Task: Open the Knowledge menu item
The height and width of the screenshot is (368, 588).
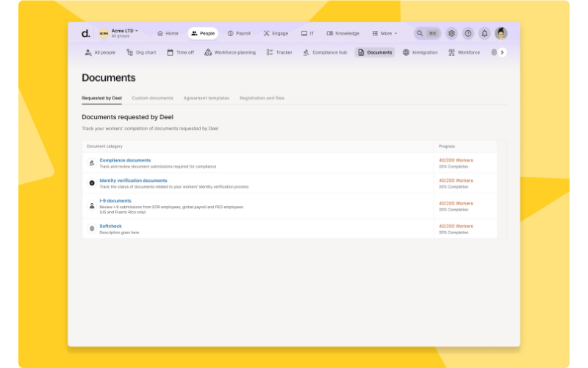Action: pyautogui.click(x=343, y=33)
